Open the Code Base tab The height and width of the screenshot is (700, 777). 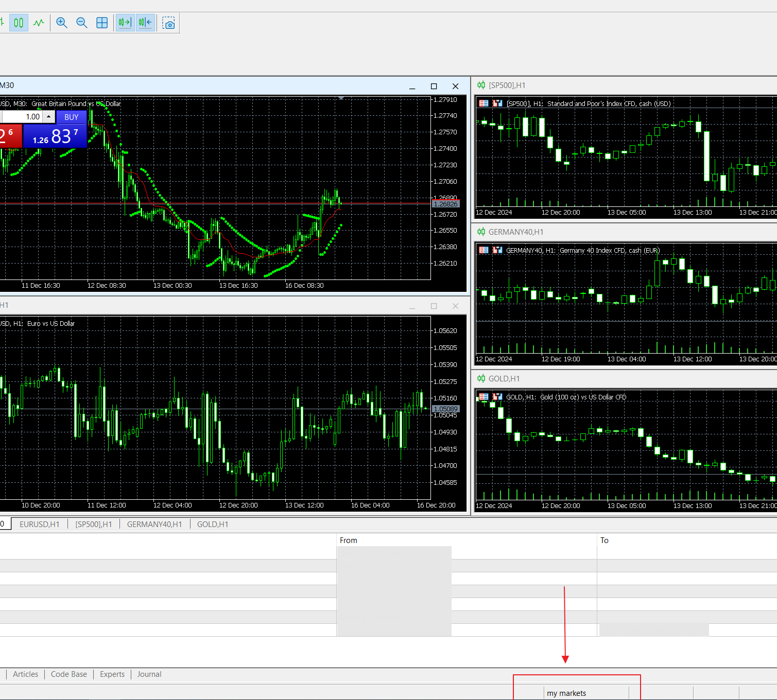coord(69,674)
